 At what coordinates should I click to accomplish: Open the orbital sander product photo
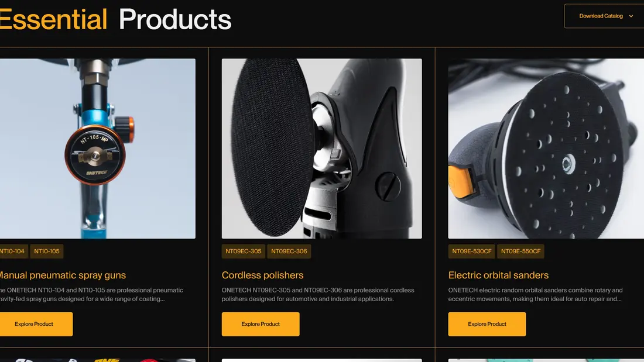click(546, 149)
